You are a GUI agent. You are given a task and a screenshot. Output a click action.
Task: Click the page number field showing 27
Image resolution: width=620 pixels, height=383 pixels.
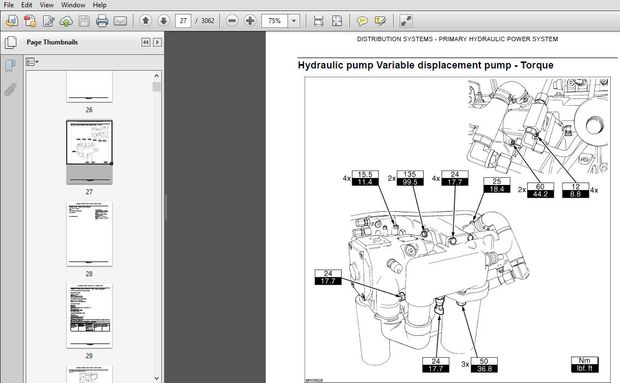click(x=183, y=21)
